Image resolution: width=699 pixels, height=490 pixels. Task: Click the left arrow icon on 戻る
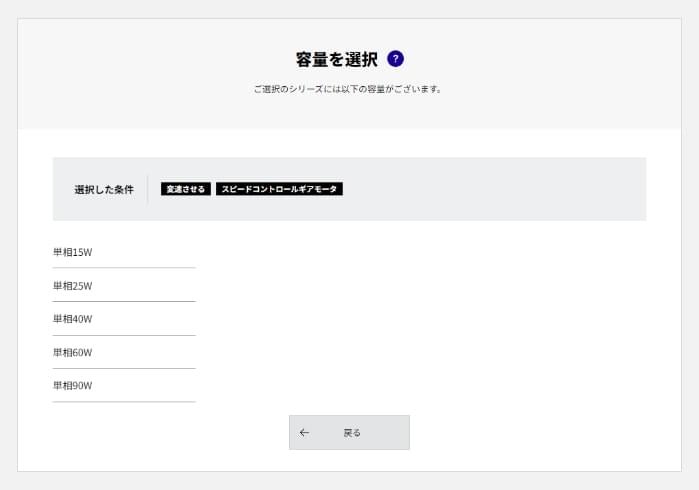click(304, 432)
